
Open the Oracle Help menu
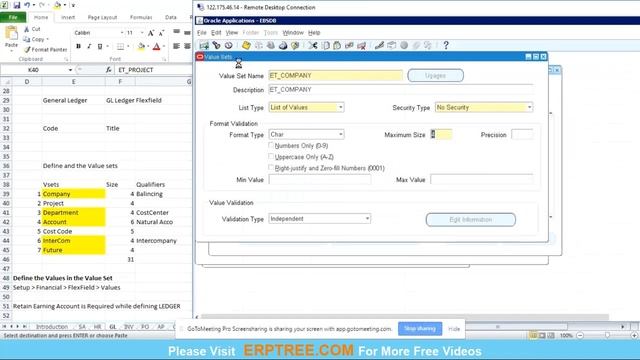(x=314, y=33)
